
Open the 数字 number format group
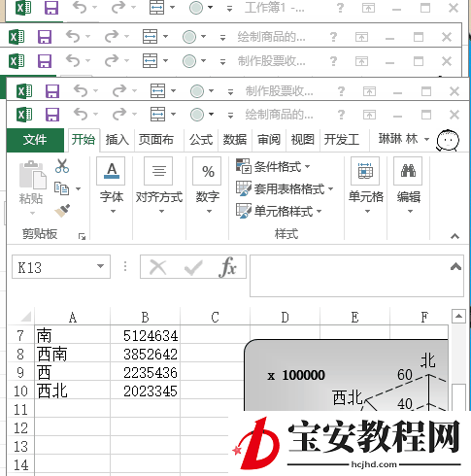(207, 186)
